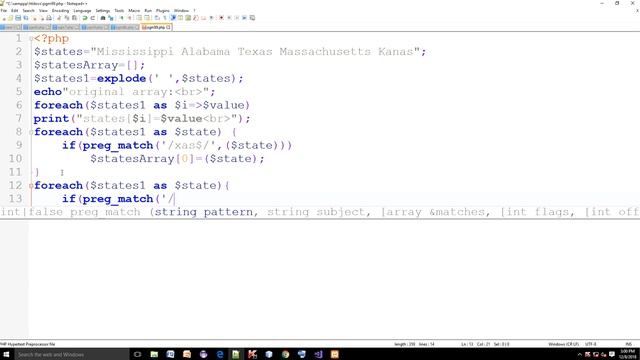
Task: Open Microsoft Edge from the taskbar
Action: coord(220,354)
